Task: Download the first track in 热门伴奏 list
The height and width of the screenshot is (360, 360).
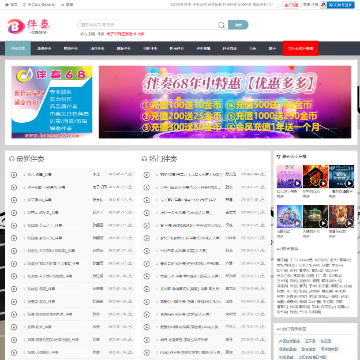Action: [x=263, y=174]
